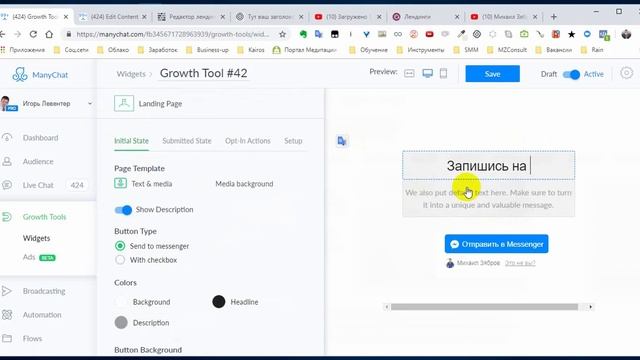Click the Evernote extension icon
The image size is (640, 360).
(x=303, y=34)
